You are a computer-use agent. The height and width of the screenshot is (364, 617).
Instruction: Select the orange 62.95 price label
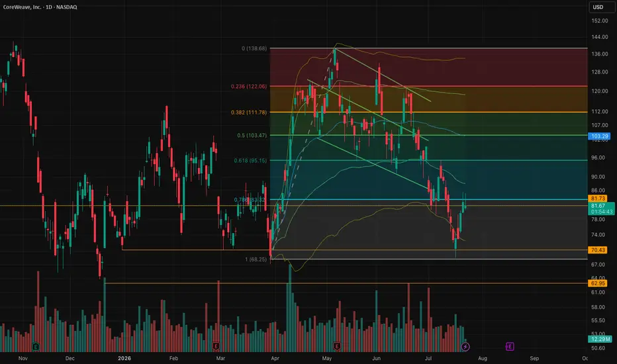click(x=598, y=283)
